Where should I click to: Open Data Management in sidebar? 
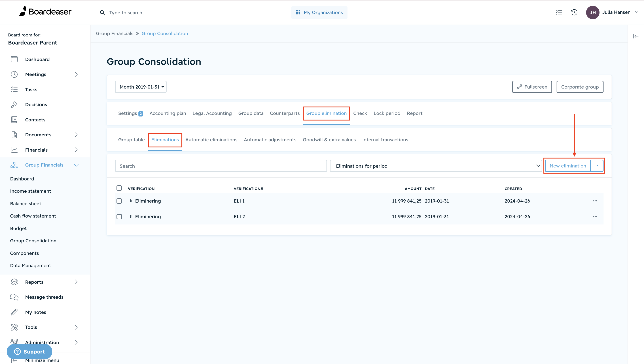coord(30,265)
